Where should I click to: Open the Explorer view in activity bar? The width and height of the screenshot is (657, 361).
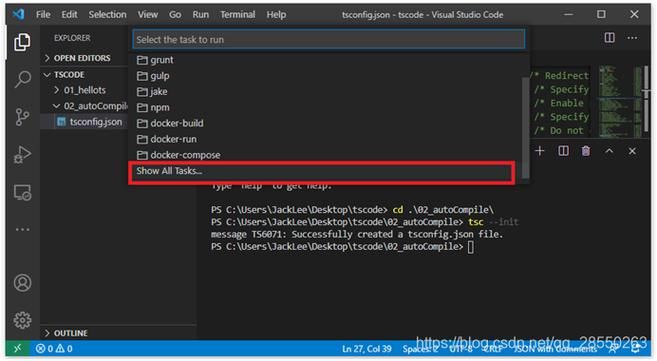point(22,42)
